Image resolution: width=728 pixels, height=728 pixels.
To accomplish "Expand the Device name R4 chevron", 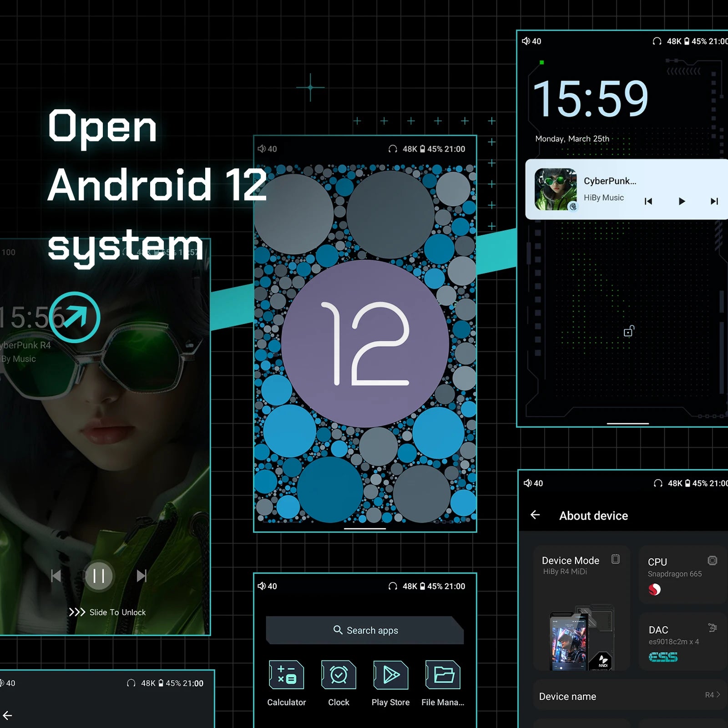I will [718, 695].
